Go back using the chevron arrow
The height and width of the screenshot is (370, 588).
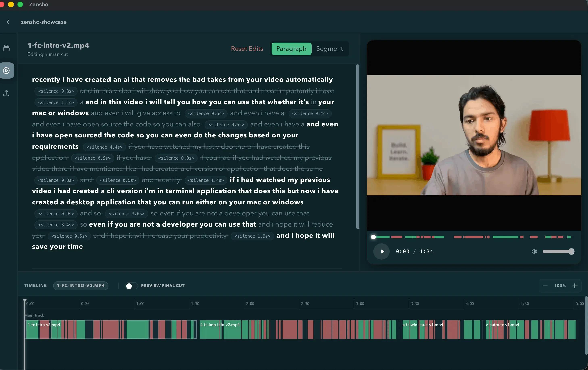coord(8,22)
